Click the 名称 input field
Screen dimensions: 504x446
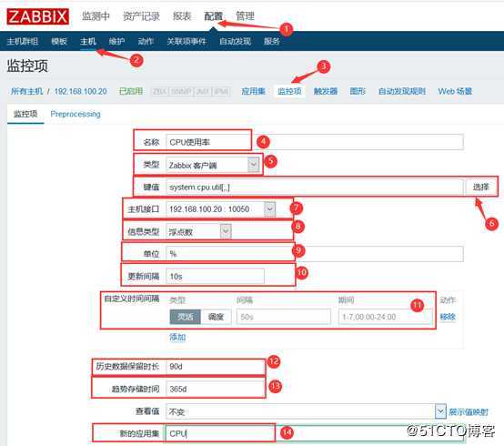pos(315,142)
